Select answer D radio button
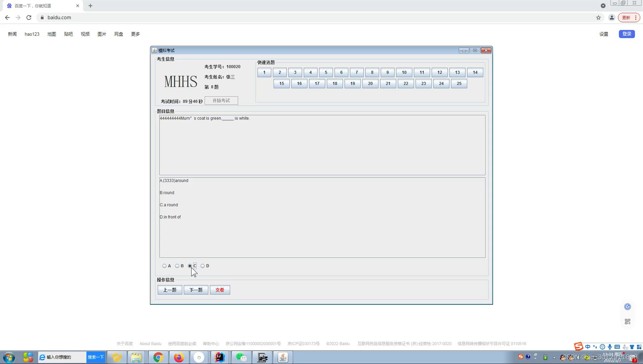Screen dimensions: 643x364 [203, 266]
